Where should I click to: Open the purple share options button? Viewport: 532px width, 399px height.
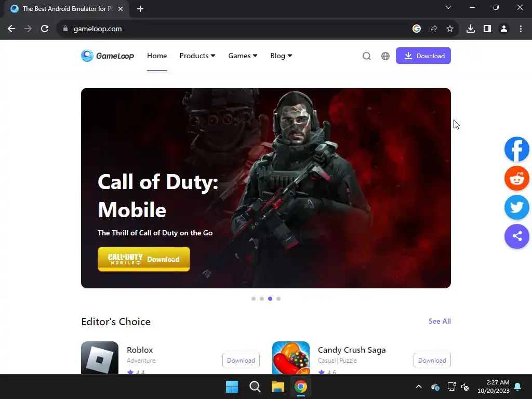click(517, 236)
